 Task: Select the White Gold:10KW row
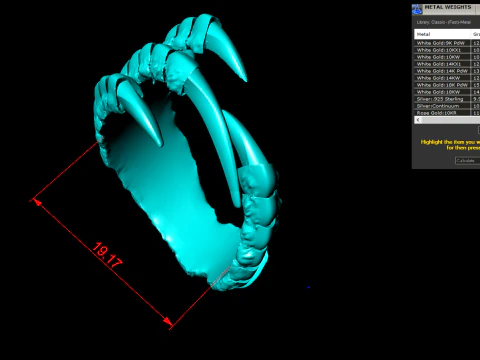coord(447,57)
